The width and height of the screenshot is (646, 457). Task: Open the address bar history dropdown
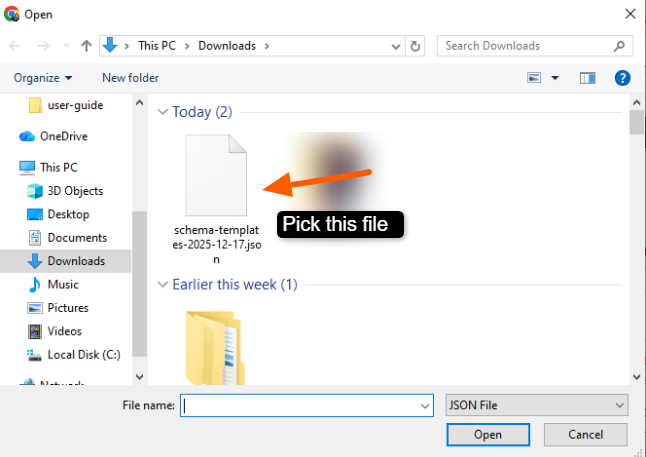396,46
